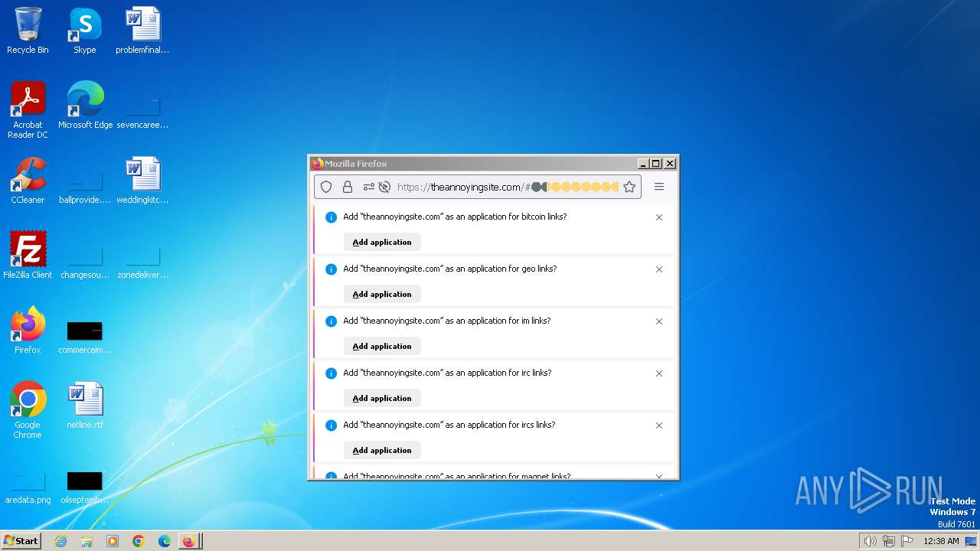This screenshot has height=551, width=980.
Task: Launch Microsoft Edge desktop shortcut
Action: coord(85,105)
